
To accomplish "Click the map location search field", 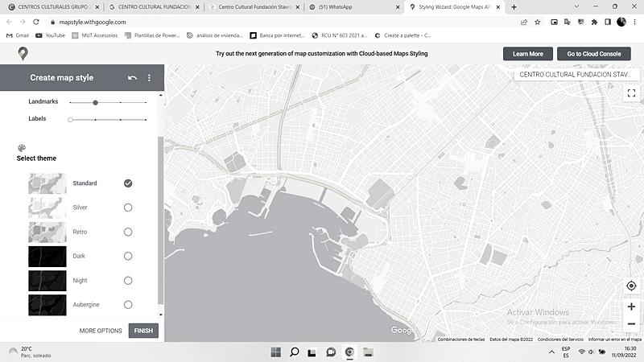I will point(576,75).
